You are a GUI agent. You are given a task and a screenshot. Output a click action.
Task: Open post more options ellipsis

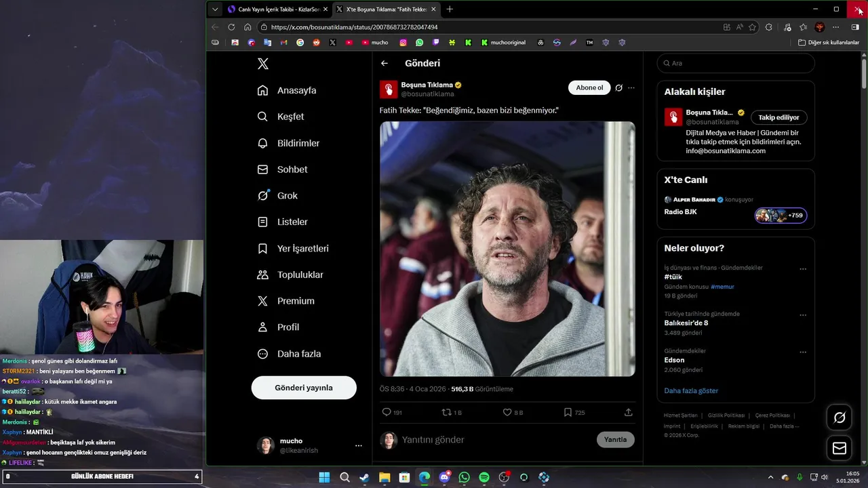click(x=631, y=87)
